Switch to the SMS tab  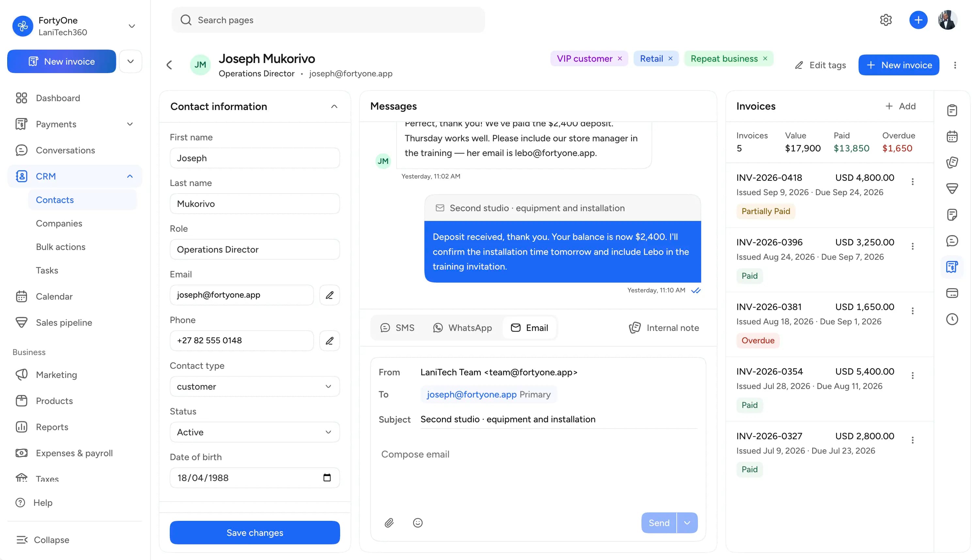point(397,328)
